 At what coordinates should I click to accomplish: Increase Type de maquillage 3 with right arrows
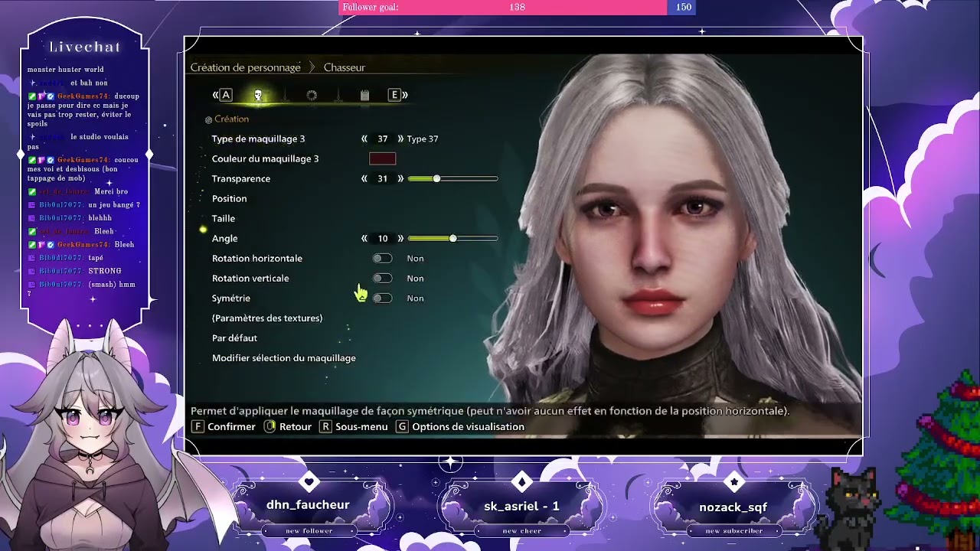[400, 139]
